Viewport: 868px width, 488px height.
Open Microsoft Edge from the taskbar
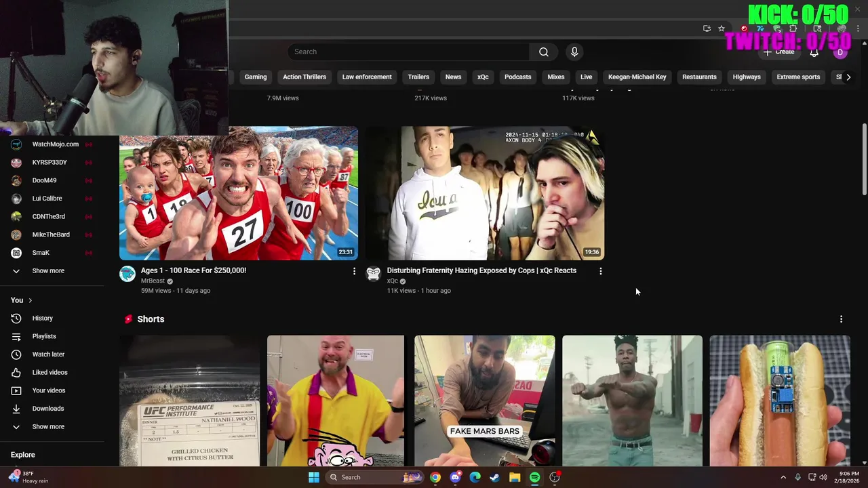[475, 477]
